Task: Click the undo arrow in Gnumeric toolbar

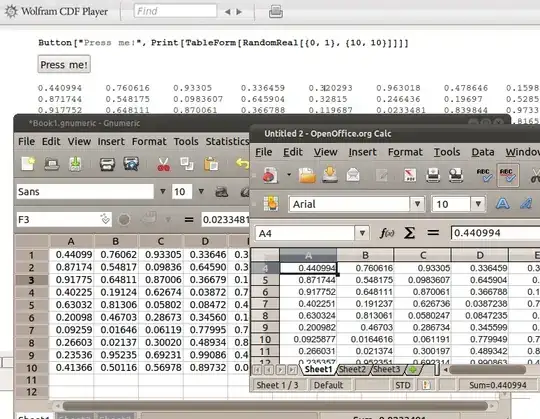Action: [242, 164]
